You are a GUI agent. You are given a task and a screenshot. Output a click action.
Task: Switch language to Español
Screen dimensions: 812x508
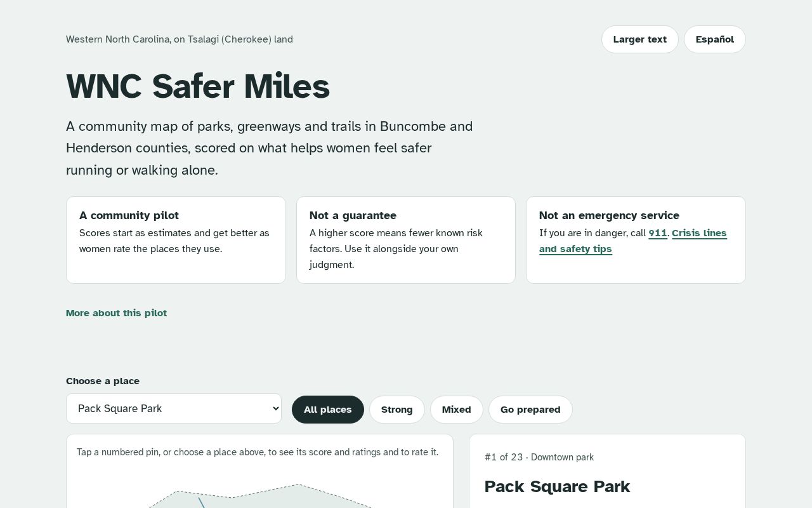[714, 39]
